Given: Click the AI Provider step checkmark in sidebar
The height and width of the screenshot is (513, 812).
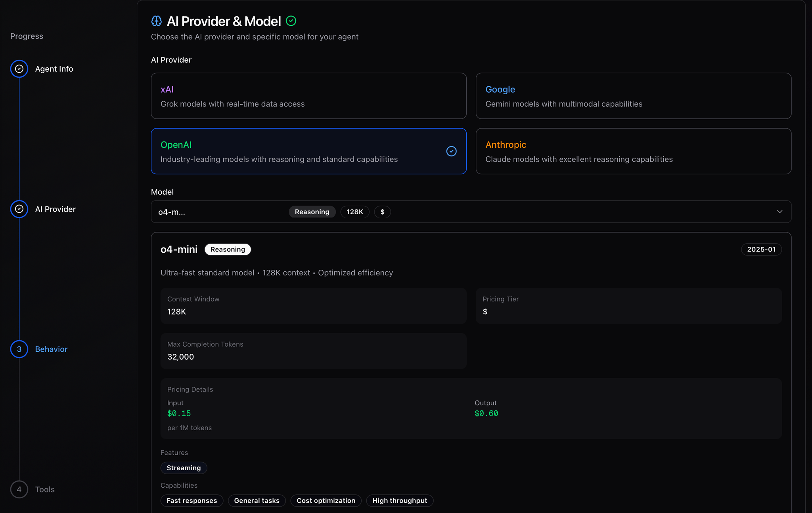Looking at the screenshot, I should 19,209.
